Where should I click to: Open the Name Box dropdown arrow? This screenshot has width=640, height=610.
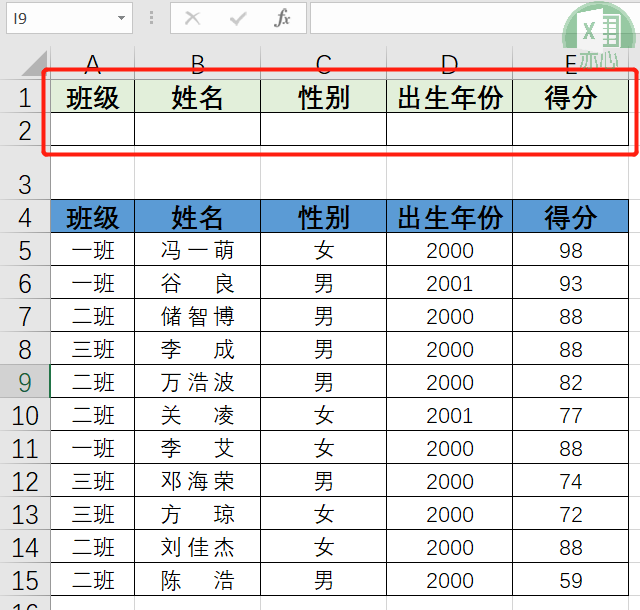pos(121,18)
